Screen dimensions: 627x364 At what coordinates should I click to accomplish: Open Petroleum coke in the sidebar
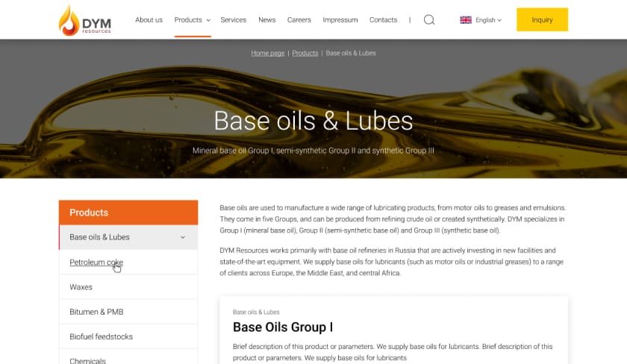[128, 262]
